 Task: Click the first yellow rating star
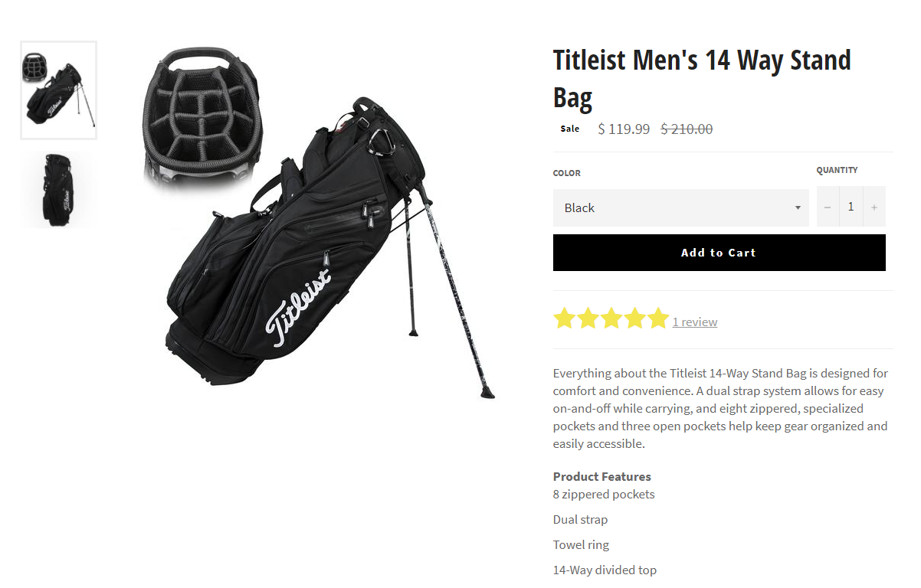pos(564,319)
